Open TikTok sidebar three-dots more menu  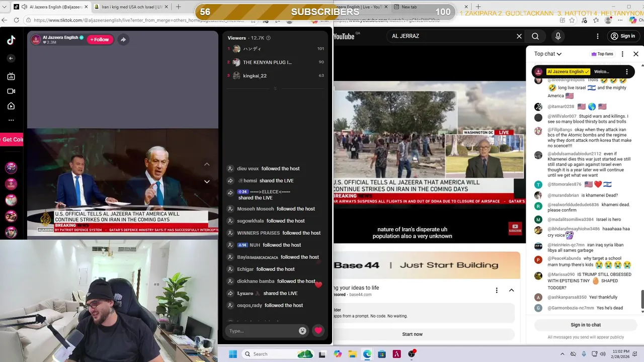(x=11, y=120)
